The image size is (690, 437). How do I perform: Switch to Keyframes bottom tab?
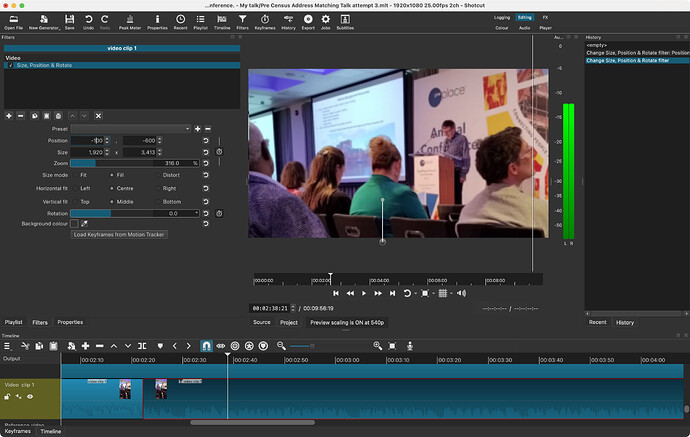click(18, 431)
